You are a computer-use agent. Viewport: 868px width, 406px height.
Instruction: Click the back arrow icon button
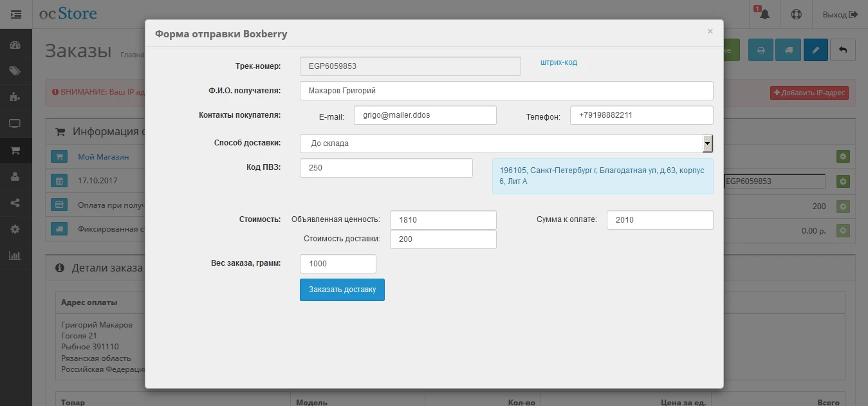tap(843, 50)
